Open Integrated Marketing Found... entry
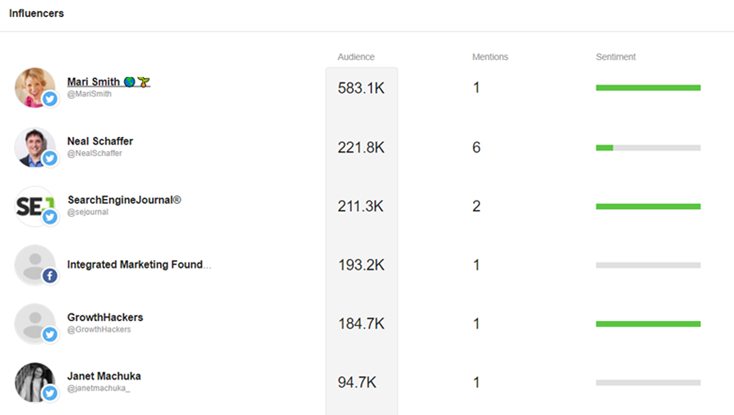Screen dimensions: 734x415 [x=139, y=265]
